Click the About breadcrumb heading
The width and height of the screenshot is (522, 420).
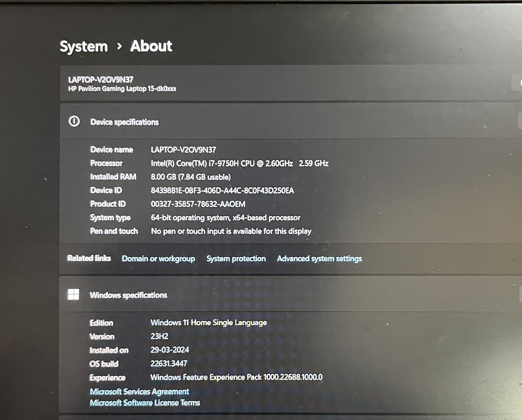point(151,46)
